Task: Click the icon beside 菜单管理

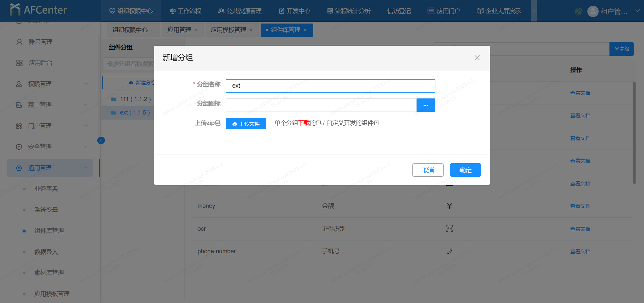Action: [x=19, y=104]
